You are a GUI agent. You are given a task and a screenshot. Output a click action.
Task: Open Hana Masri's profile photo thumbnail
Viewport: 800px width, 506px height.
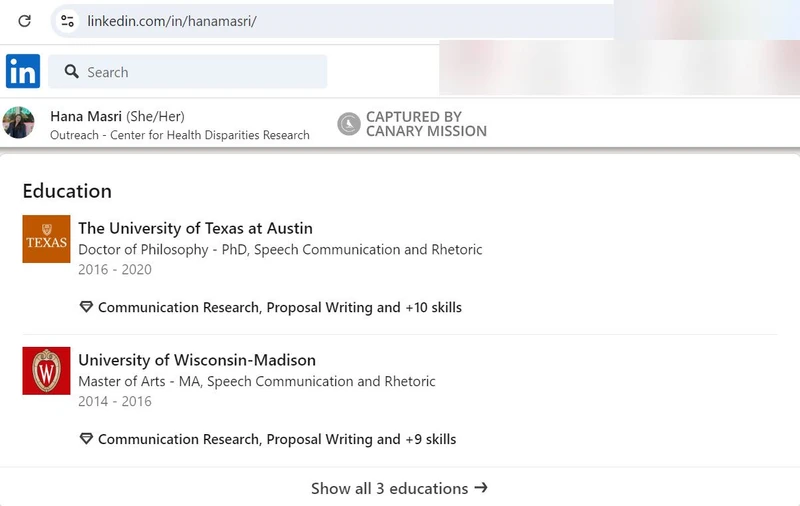pyautogui.click(x=18, y=122)
